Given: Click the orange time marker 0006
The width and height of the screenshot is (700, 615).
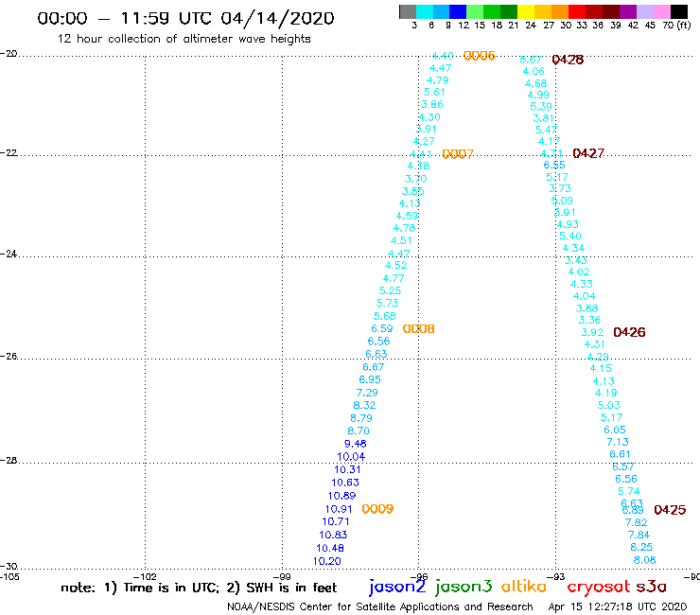Looking at the screenshot, I should point(479,56).
